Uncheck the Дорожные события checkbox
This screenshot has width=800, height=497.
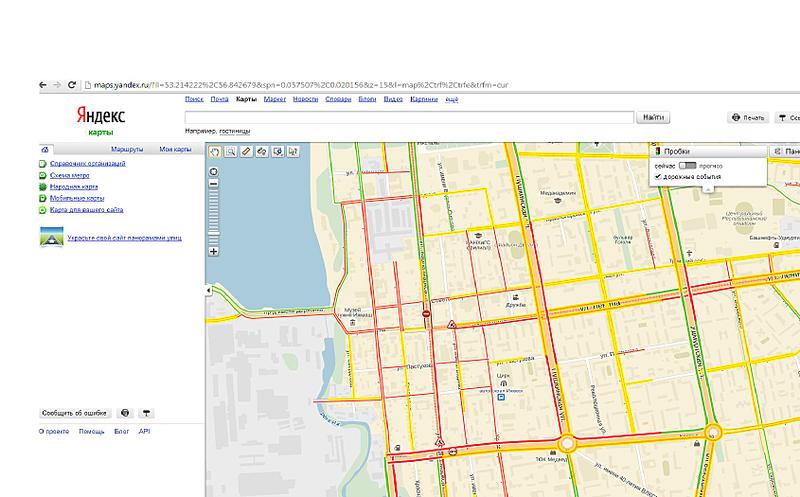coord(657,177)
